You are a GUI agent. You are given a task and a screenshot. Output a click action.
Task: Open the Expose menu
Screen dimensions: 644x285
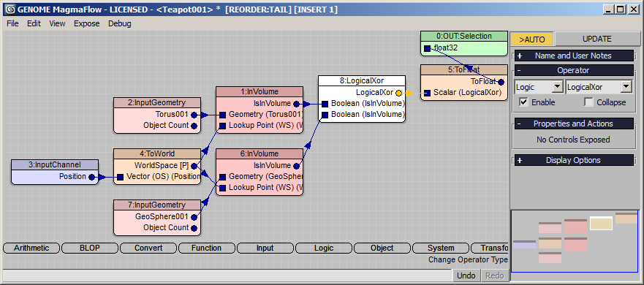click(x=87, y=23)
